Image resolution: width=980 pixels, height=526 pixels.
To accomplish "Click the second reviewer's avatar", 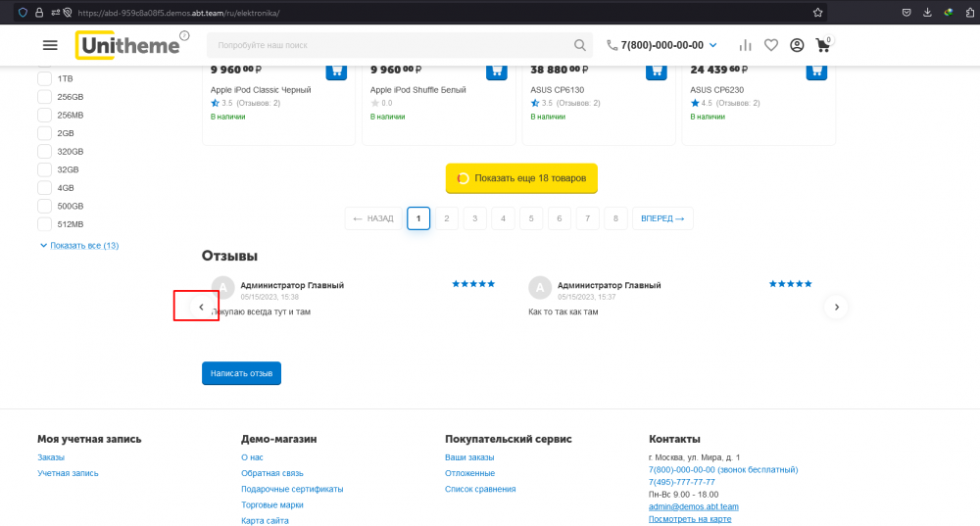I will click(540, 288).
